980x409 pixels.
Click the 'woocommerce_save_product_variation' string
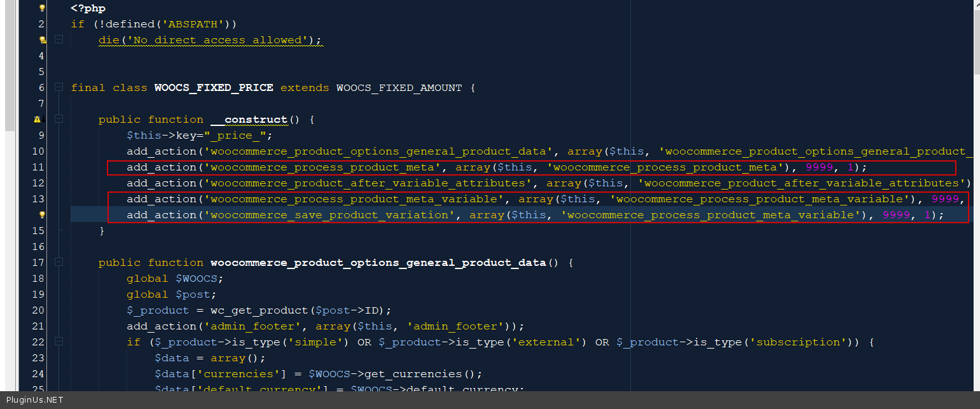[330, 215]
